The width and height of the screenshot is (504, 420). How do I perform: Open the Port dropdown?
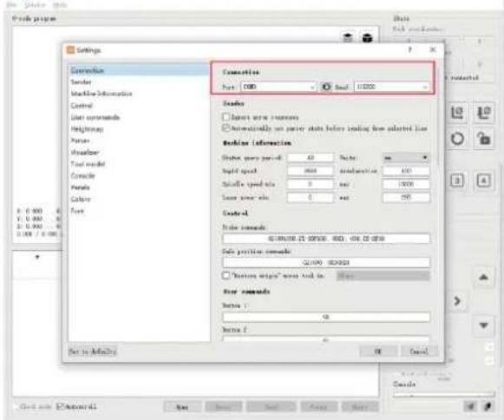coord(278,87)
